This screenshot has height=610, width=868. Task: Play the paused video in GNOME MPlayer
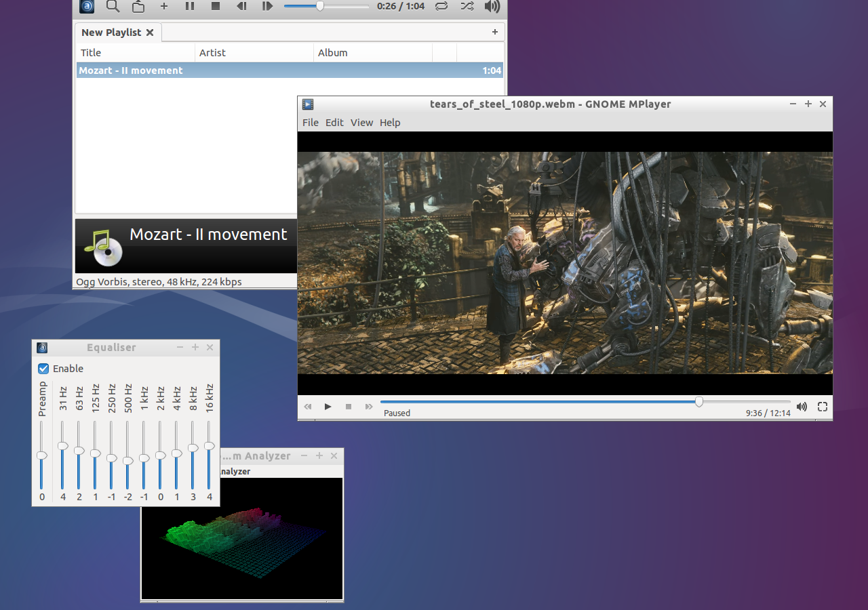click(x=328, y=407)
